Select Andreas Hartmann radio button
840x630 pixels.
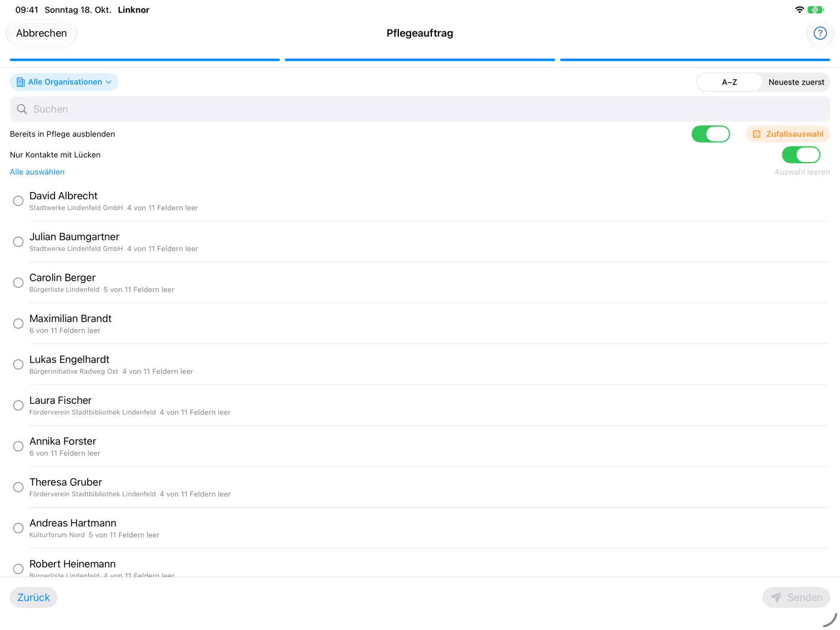click(x=19, y=528)
